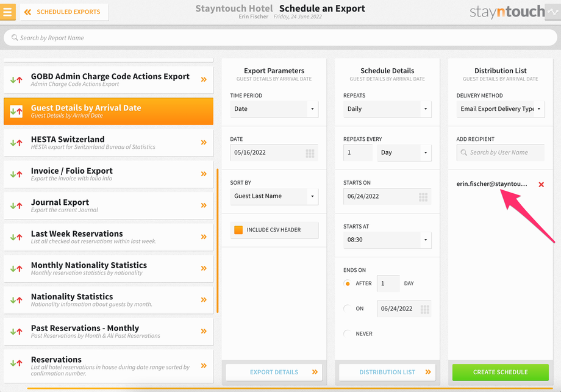
Task: Click the After day count field
Action: tap(388, 283)
